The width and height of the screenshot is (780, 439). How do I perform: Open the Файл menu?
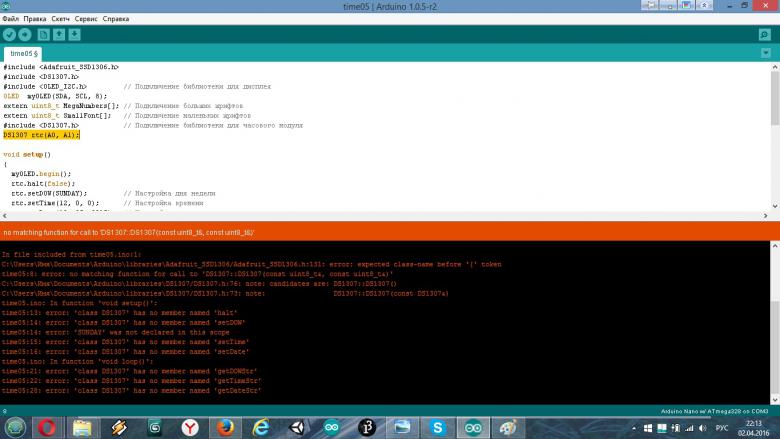tap(10, 19)
